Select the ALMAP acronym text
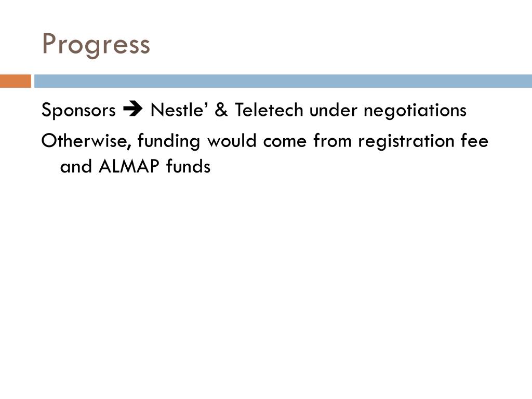Viewport: 532px width, 399px height. point(129,166)
